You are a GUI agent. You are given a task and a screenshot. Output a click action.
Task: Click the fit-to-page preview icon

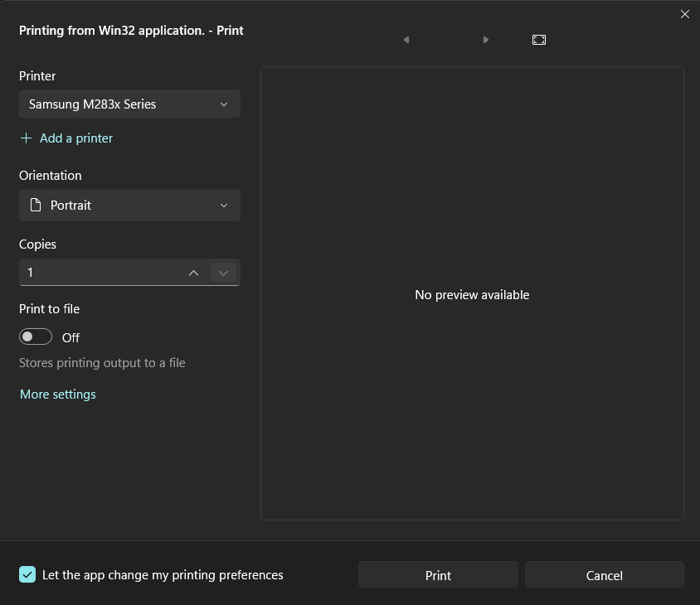tap(539, 40)
